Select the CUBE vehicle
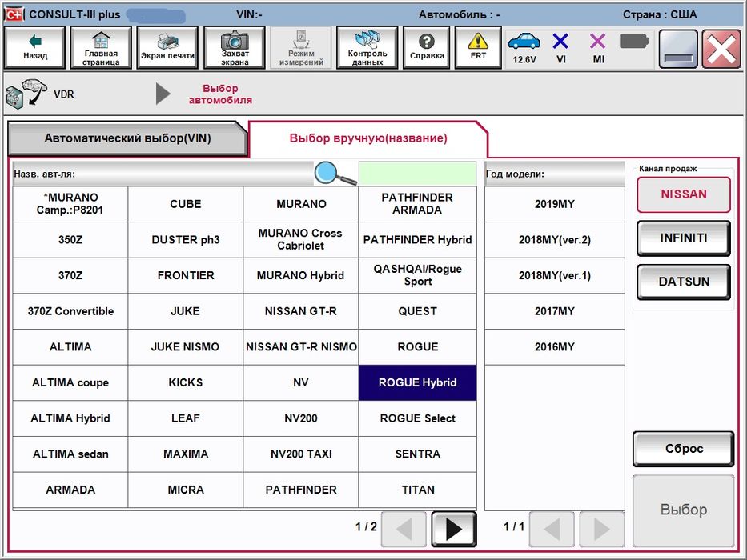 click(x=185, y=204)
